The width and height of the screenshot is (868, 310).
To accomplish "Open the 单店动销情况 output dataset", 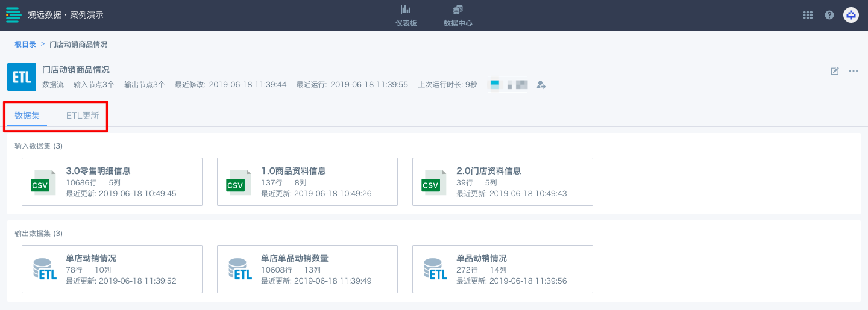I will point(112,269).
